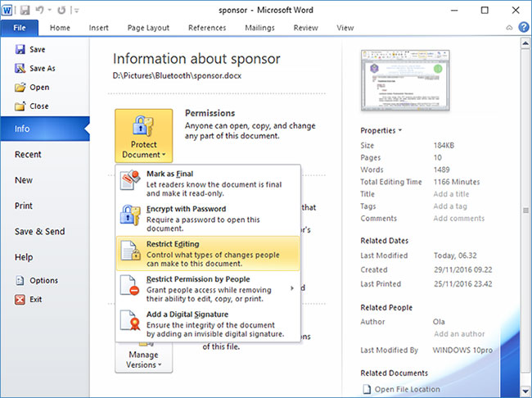Click the minimize ribbon caret icon
The width and height of the screenshot is (532, 398).
(x=509, y=28)
